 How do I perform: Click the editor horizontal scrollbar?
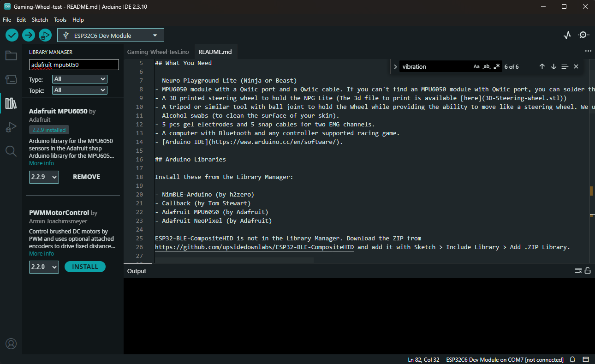point(234,260)
